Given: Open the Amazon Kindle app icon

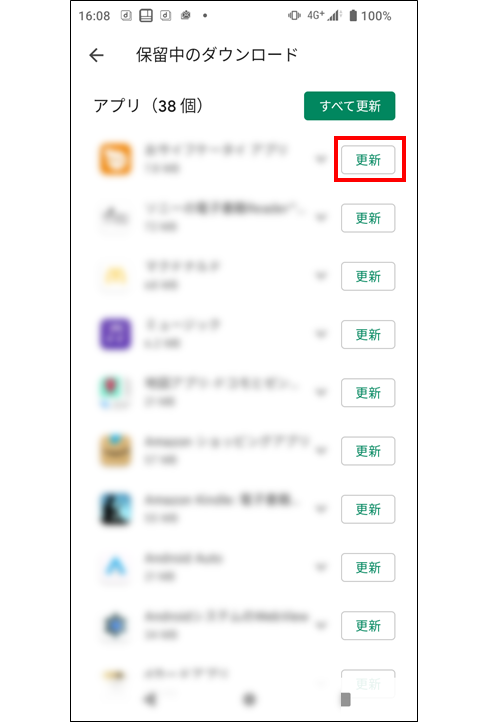Looking at the screenshot, I should 116,509.
